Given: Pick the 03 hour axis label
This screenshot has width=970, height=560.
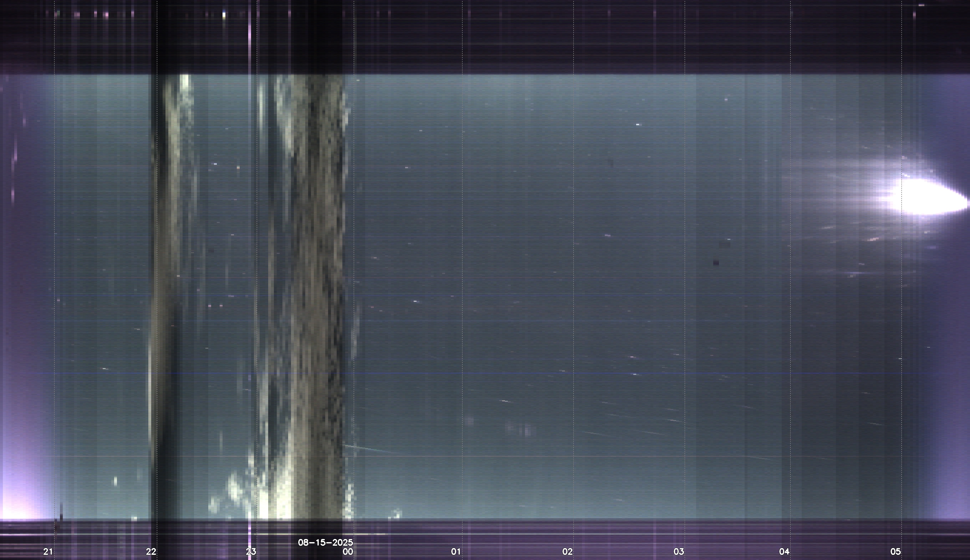Looking at the screenshot, I should pyautogui.click(x=679, y=551).
